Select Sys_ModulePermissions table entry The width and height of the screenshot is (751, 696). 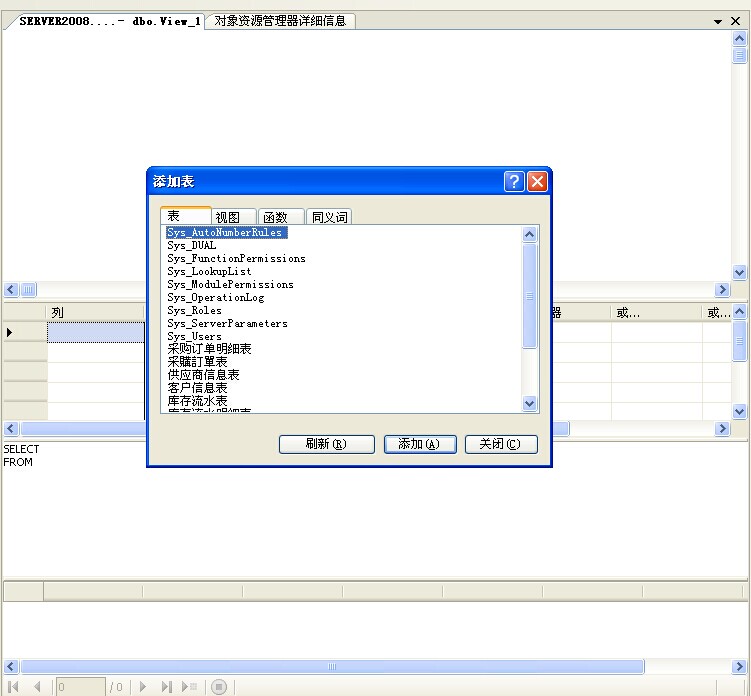coord(230,284)
